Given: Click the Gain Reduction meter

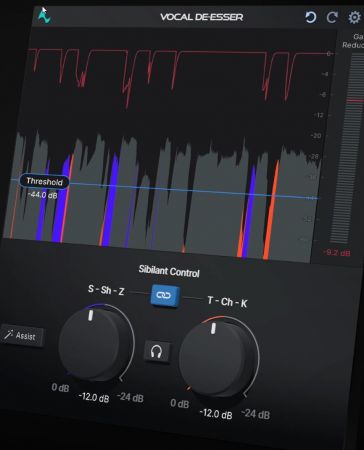Looking at the screenshot, I should coord(352,148).
